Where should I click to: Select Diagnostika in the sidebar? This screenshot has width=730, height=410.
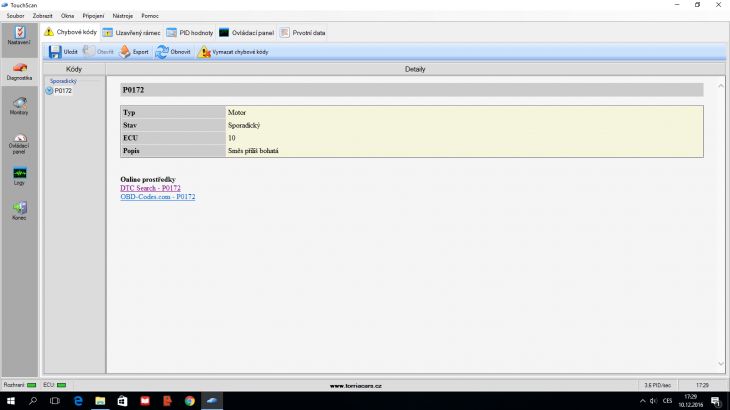[x=19, y=71]
